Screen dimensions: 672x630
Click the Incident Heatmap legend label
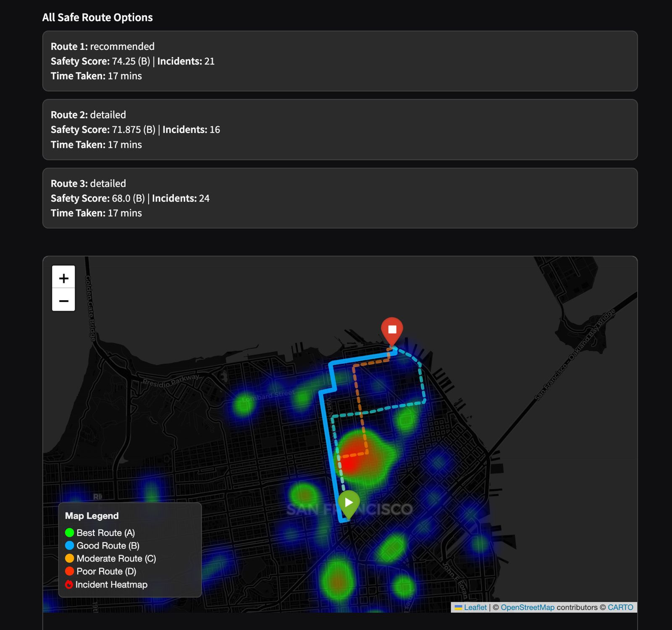click(111, 585)
